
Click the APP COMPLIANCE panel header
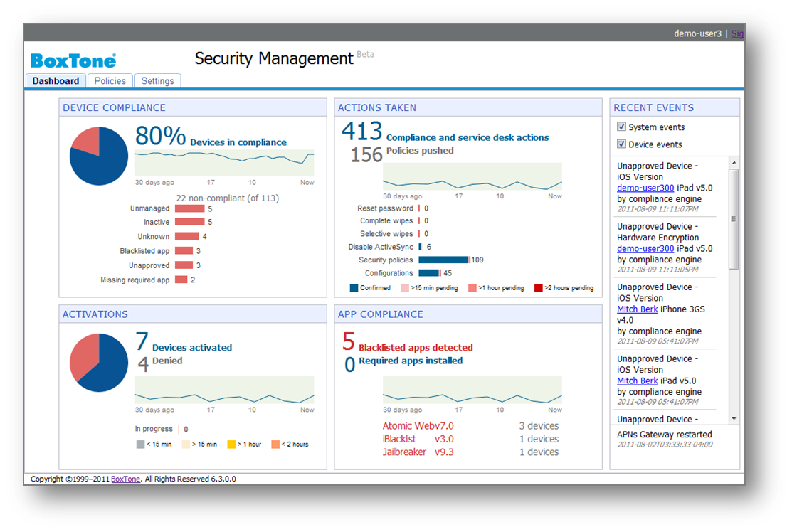click(468, 314)
